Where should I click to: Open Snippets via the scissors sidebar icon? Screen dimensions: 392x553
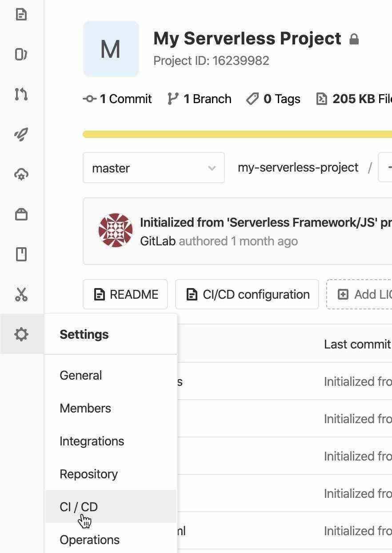click(21, 294)
